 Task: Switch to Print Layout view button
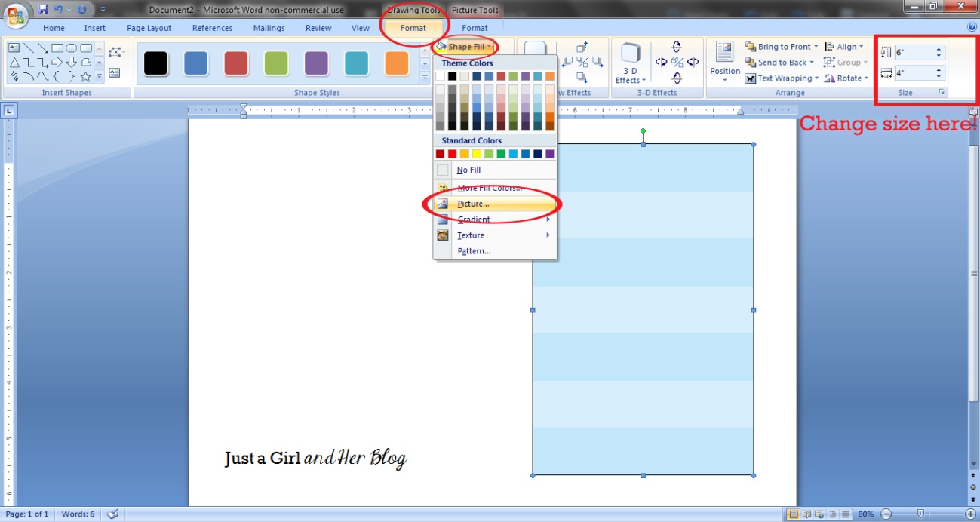pos(794,514)
